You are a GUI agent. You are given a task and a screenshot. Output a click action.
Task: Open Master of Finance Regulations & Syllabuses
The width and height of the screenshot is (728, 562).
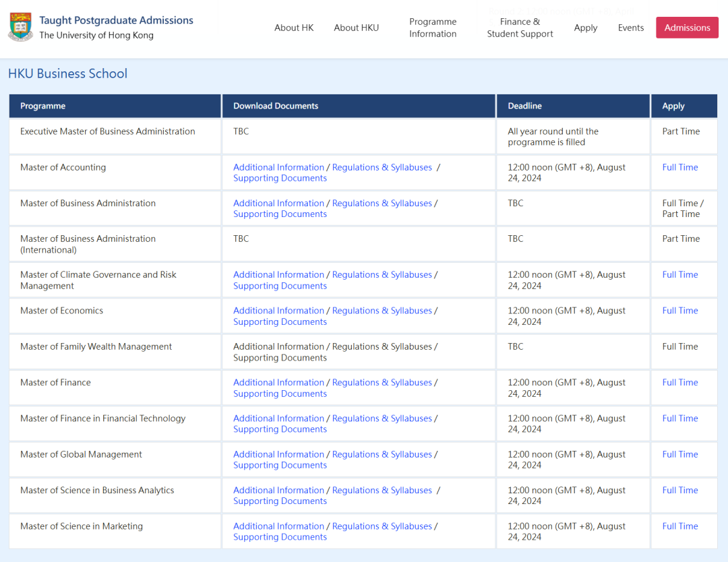[382, 383]
